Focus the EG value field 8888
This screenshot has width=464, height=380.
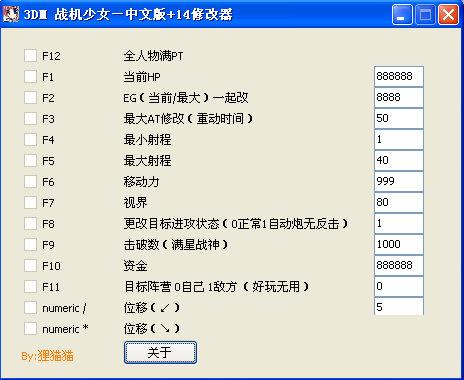[399, 97]
